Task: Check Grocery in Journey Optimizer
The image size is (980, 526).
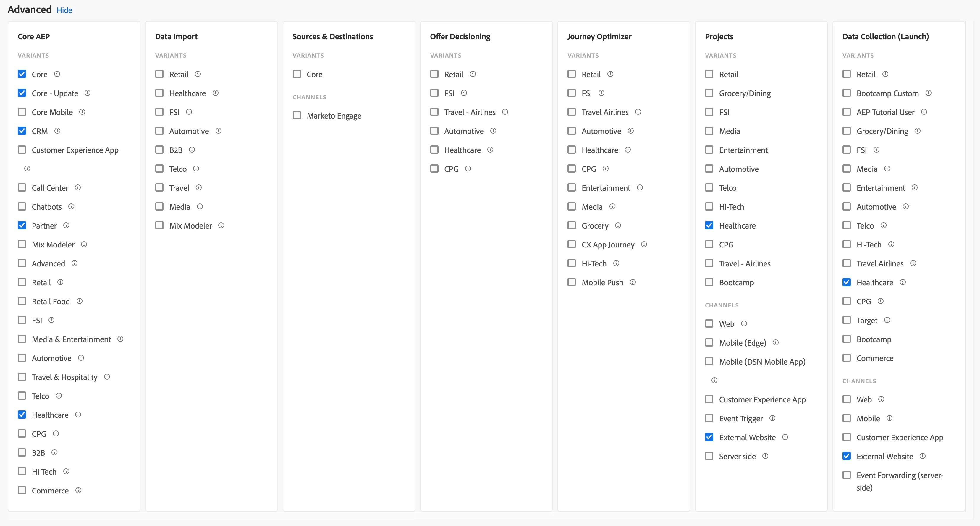Action: (x=571, y=225)
